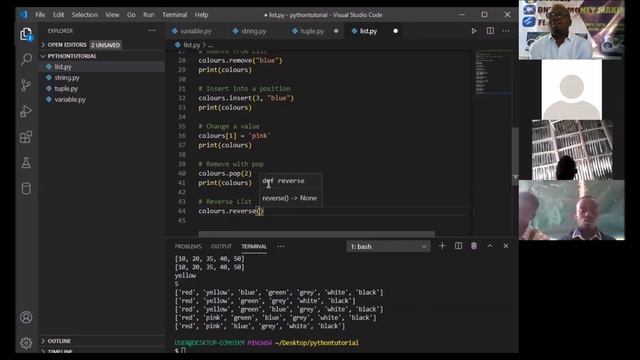This screenshot has height=360, width=640.
Task: Open the Source Control view icon
Action: 26,85
